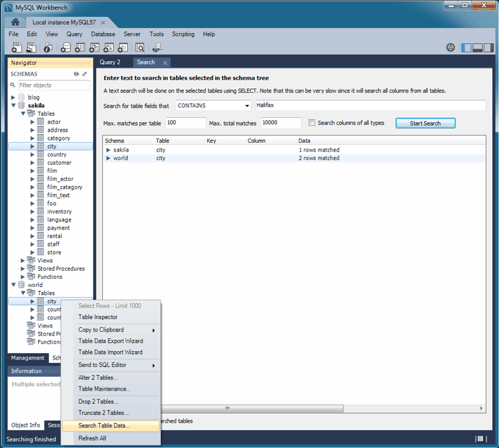
Task: Open the CONTAINS search type dropdown
Action: click(x=213, y=105)
